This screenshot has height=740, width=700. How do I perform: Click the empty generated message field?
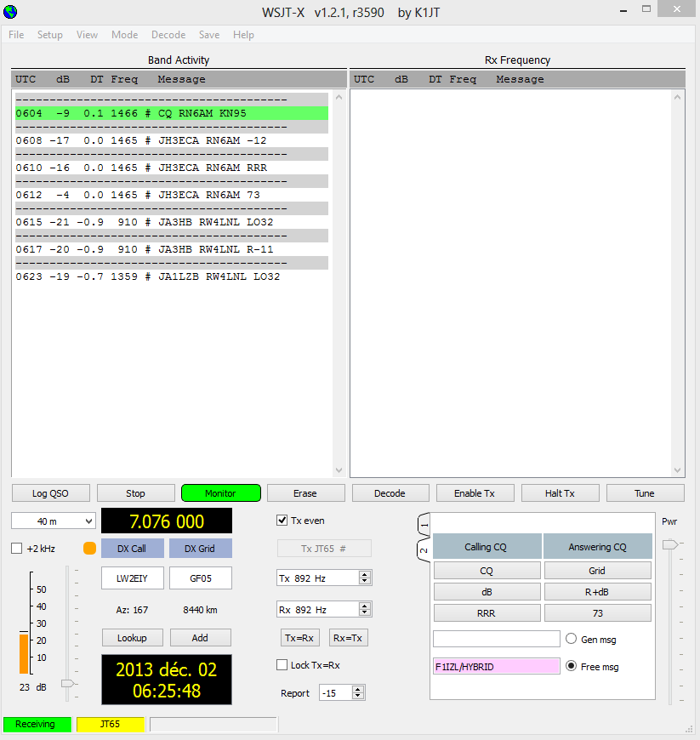pyautogui.click(x=497, y=639)
